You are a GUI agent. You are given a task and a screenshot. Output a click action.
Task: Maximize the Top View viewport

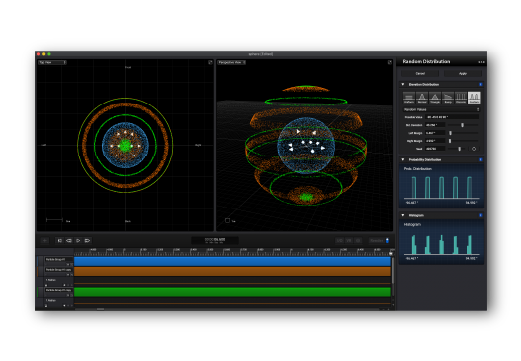(x=210, y=62)
